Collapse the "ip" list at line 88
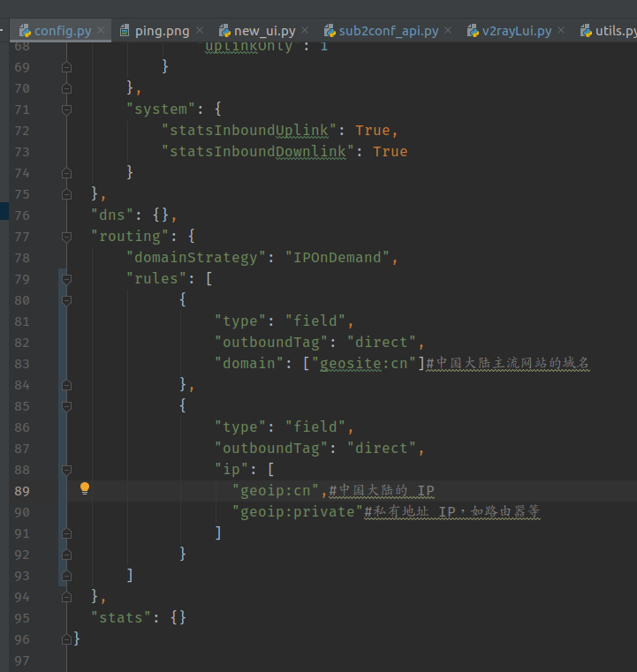 (66, 470)
